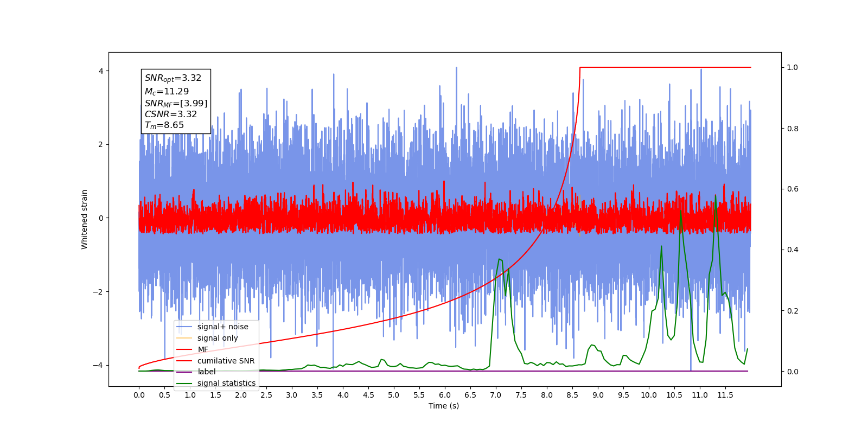Click the green signal statistics peak near 7.0 s
Image resolution: width=868 pixels, height=434 pixels.
499,259
